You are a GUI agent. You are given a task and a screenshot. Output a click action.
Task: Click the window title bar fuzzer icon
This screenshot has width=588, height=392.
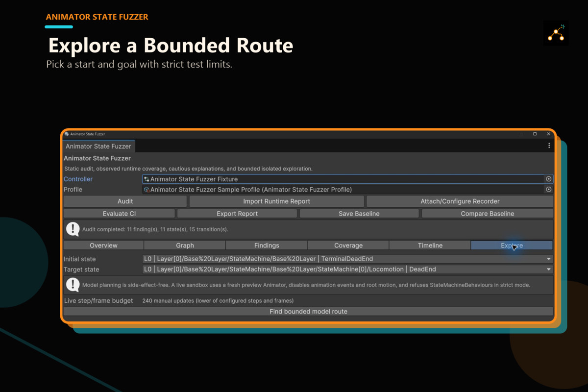pyautogui.click(x=67, y=134)
